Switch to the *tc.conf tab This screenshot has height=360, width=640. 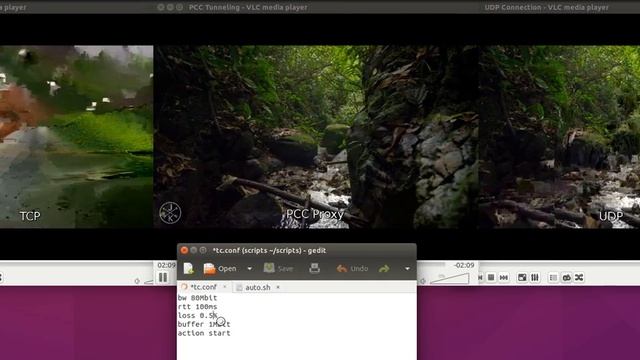point(204,287)
